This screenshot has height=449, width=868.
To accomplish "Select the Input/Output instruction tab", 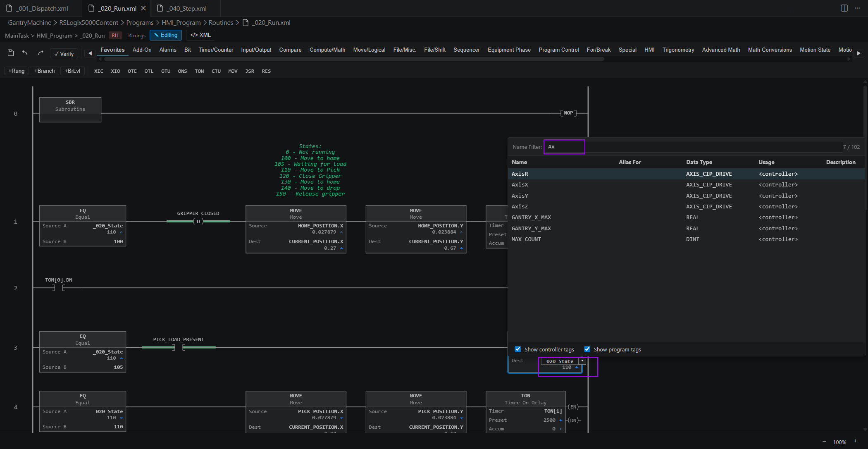I will coord(256,50).
